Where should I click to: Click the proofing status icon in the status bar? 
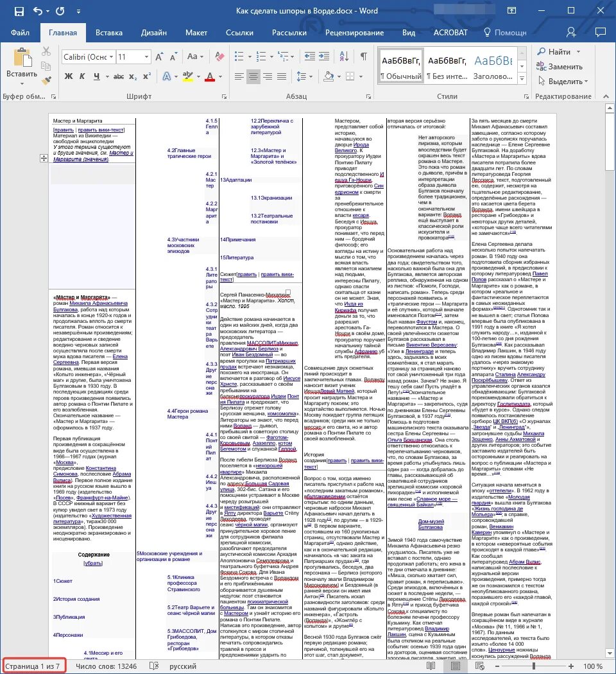point(154,666)
